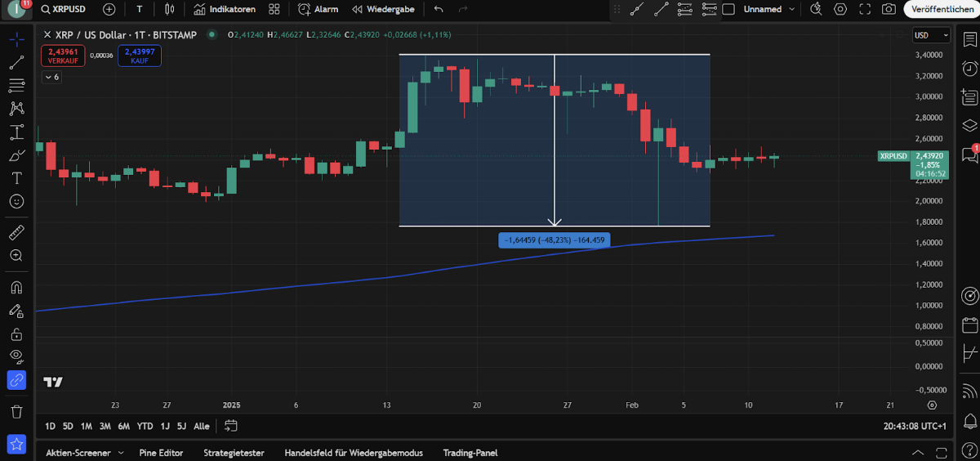Toggle magnet mode for drawings

(x=16, y=288)
